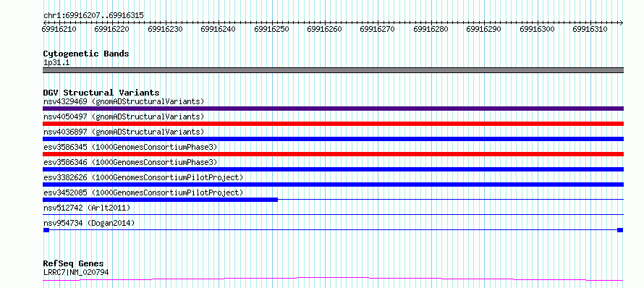Select the red esv3586345 variant bar
This screenshot has width=644, height=288.
coord(333,154)
